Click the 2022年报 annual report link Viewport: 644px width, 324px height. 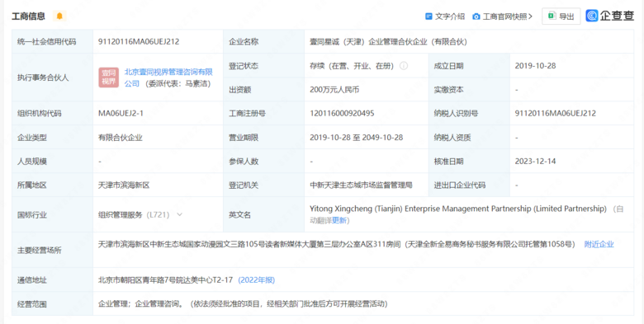[257, 280]
